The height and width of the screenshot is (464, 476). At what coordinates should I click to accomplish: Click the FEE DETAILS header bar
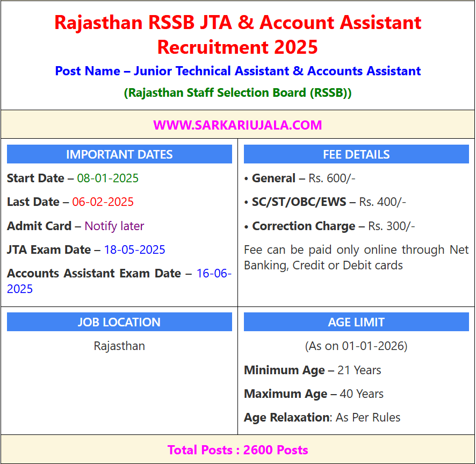tap(356, 154)
